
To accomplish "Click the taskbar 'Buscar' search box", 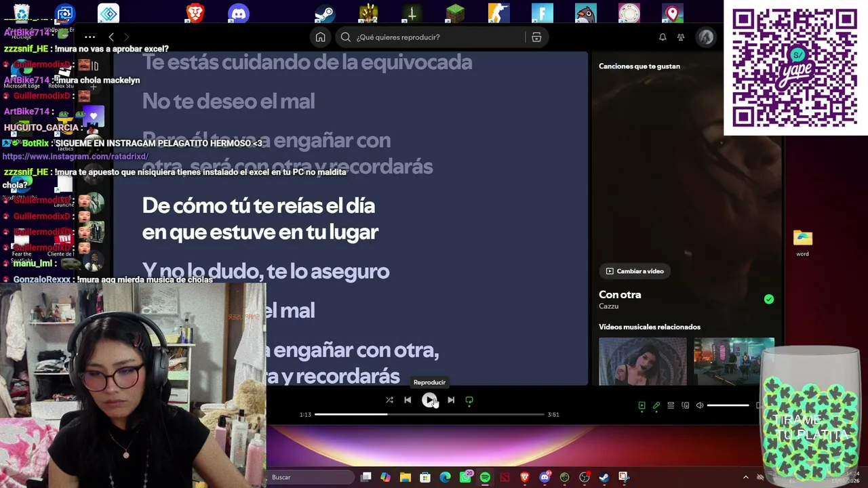I will [x=309, y=477].
